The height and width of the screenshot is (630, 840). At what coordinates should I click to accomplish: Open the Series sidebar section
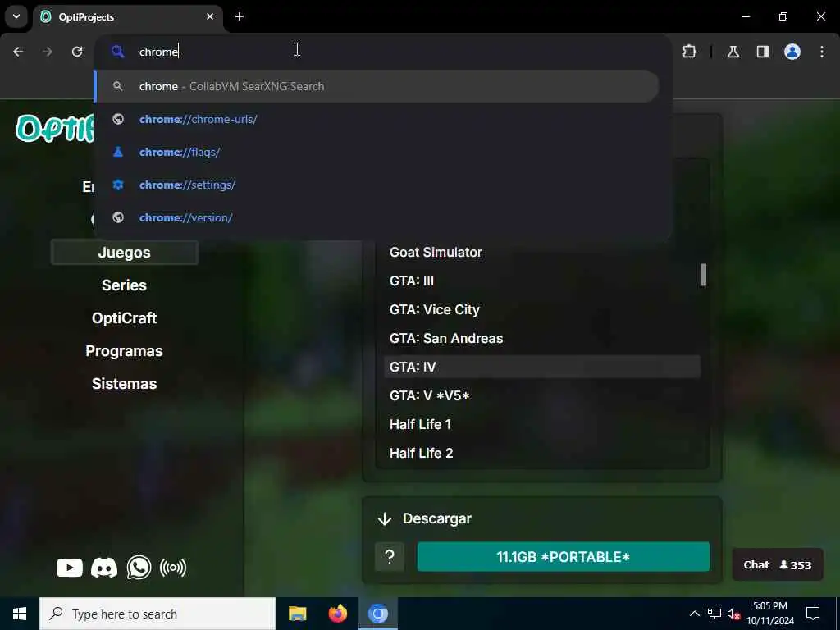pyautogui.click(x=125, y=285)
